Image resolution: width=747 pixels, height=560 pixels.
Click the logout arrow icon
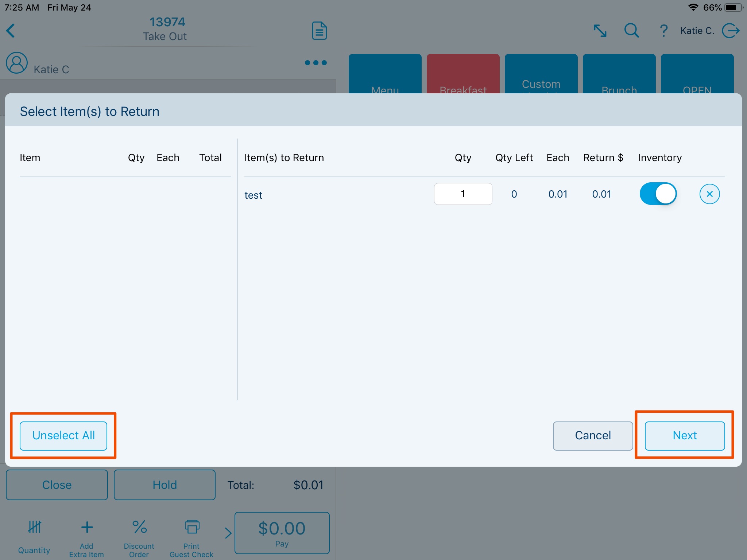(731, 31)
